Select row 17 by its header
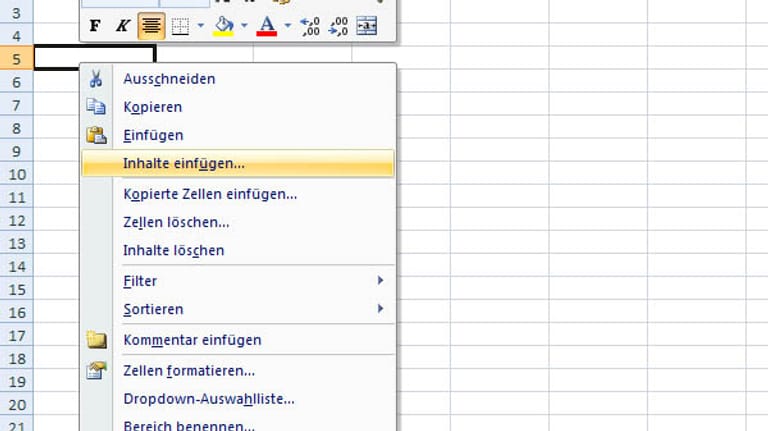768x431 pixels. click(x=17, y=335)
